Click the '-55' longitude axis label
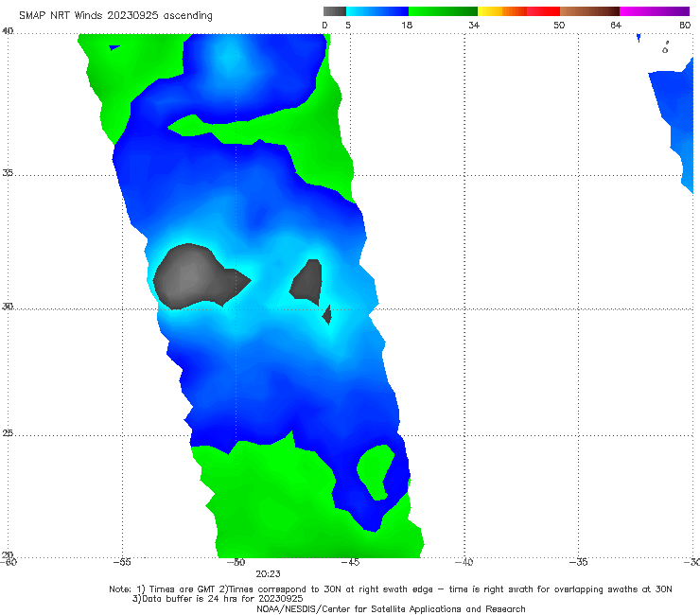This screenshot has height=615, width=700. (122, 562)
